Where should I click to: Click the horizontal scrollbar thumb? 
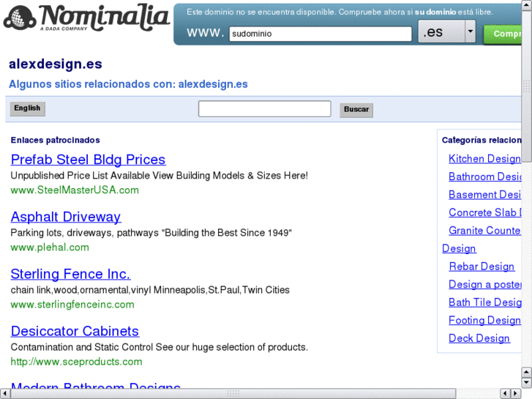click(233, 394)
